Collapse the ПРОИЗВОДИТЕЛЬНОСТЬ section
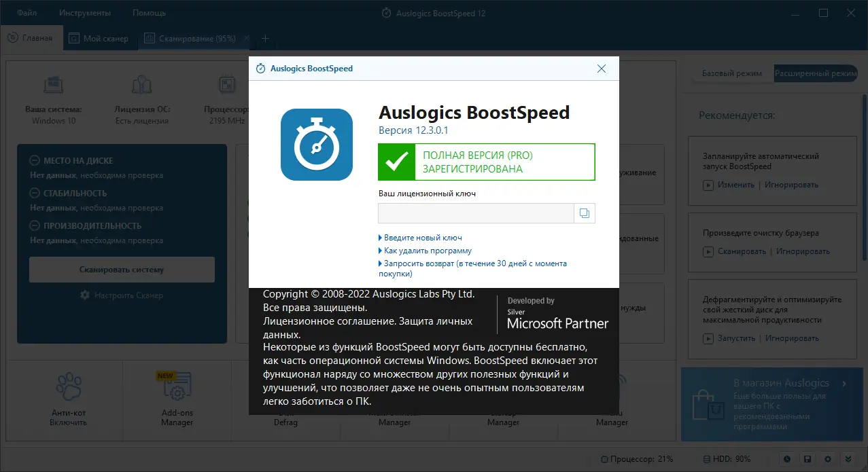This screenshot has width=868, height=472. point(35,225)
